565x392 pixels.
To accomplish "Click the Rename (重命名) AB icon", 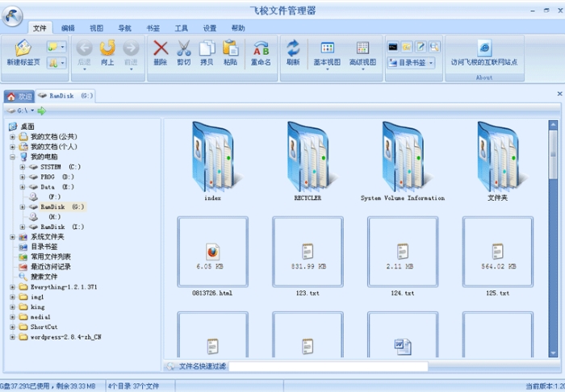I will 261,48.
